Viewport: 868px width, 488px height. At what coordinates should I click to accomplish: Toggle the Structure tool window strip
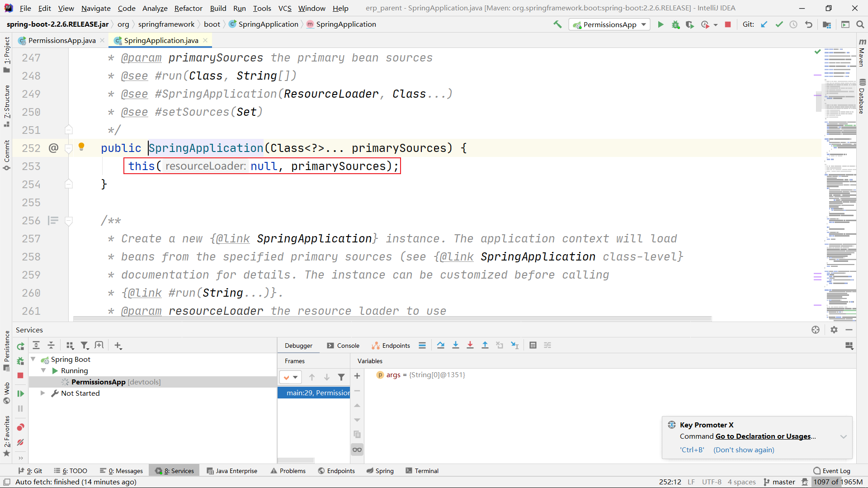point(6,106)
